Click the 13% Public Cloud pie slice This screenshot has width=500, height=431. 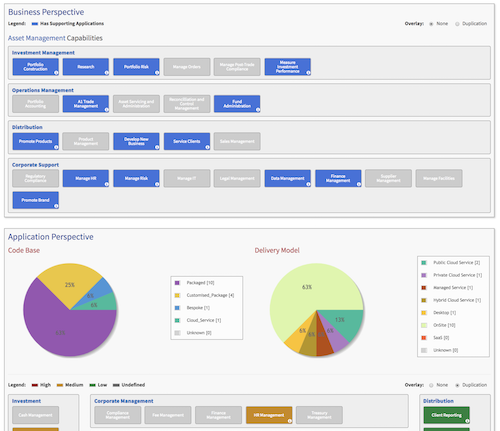point(343,322)
